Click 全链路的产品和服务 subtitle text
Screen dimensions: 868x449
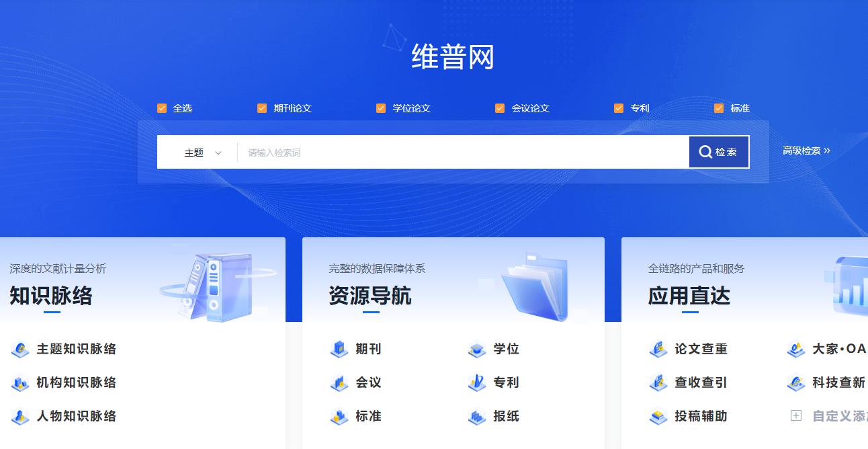pos(696,268)
